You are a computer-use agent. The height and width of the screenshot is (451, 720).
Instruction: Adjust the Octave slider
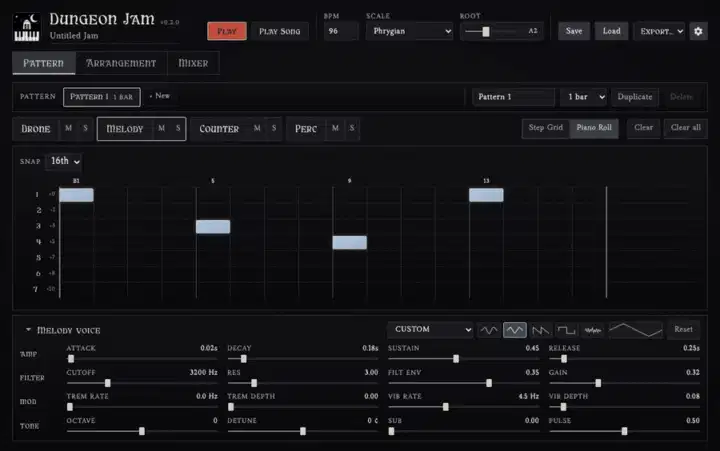click(142, 431)
